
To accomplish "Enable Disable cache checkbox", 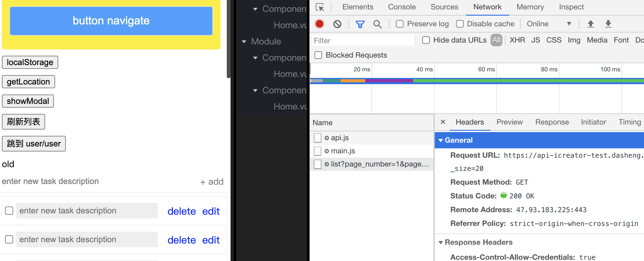I will click(460, 24).
